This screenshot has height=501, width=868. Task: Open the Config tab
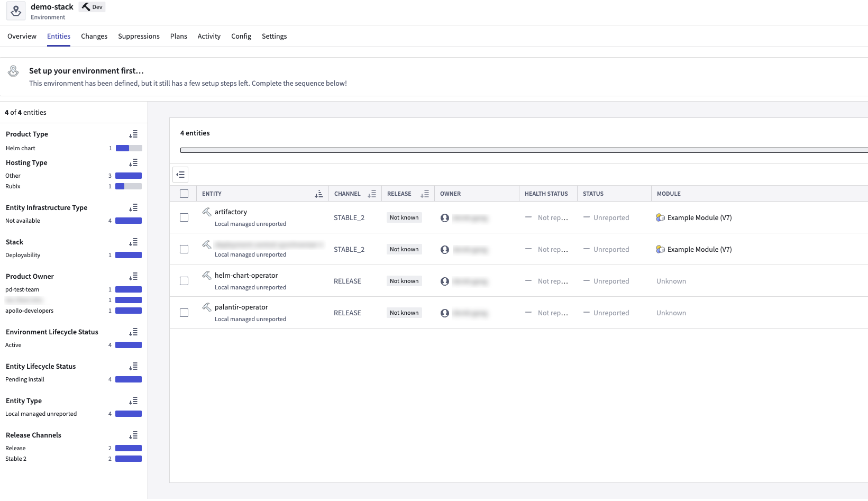point(241,37)
